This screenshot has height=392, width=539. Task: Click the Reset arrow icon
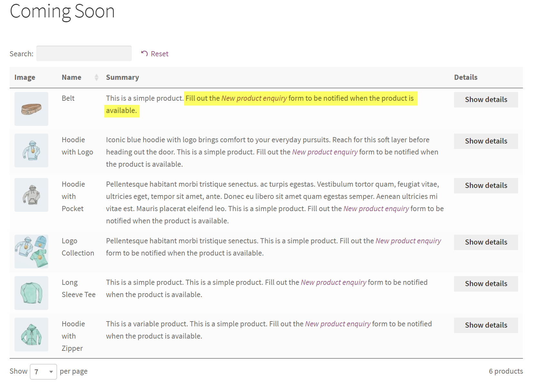point(144,53)
